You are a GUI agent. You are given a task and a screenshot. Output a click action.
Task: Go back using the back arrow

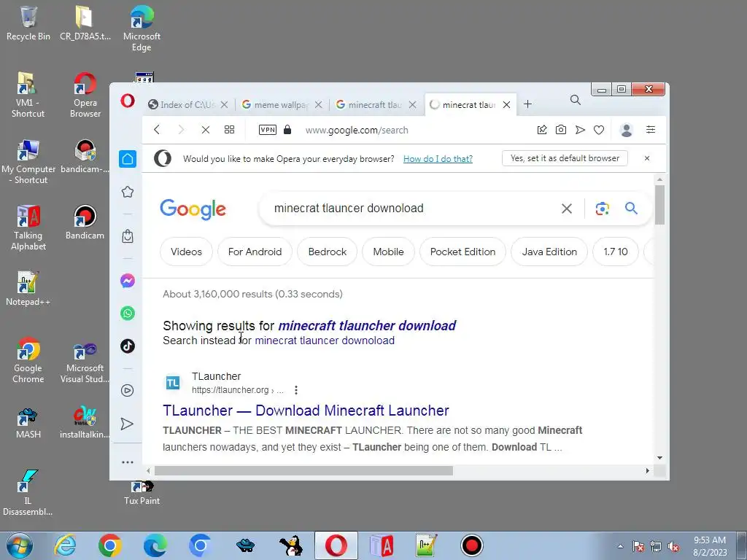157,130
